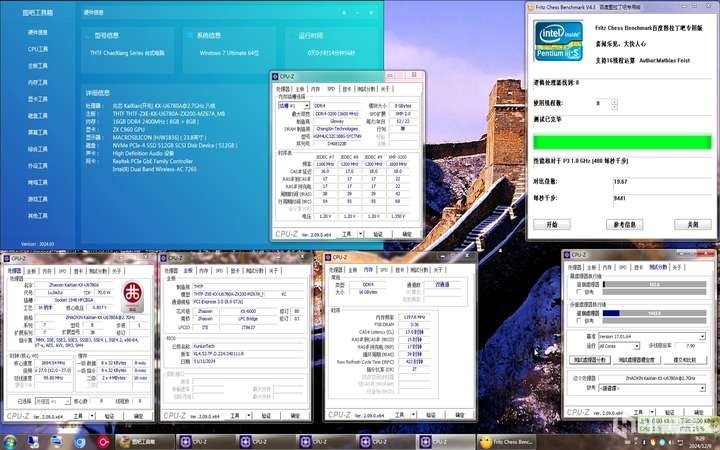This screenshot has width=720, height=450.
Task: Select 主板工具 in the toolbox sidebar
Action: coord(38,66)
